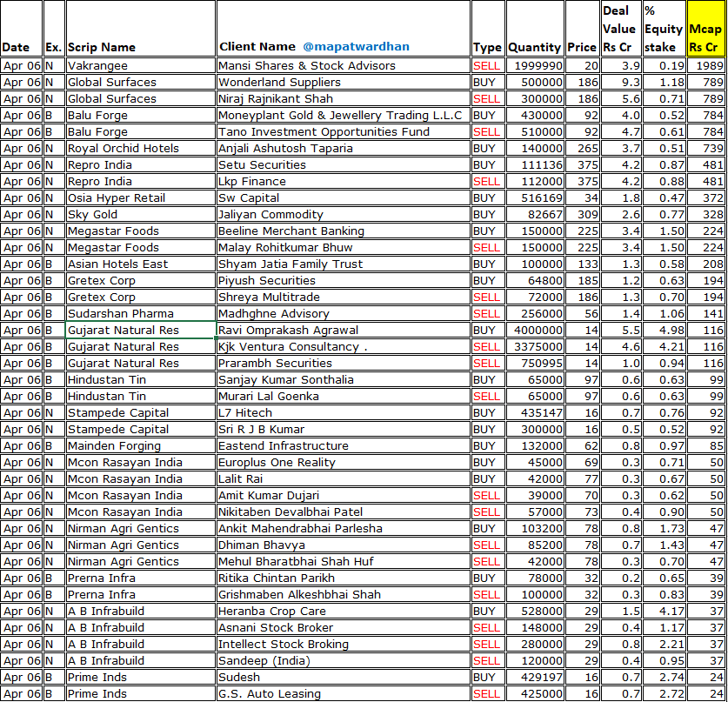Select Mainden Forging scrip cell
The image size is (728, 702).
[141, 445]
